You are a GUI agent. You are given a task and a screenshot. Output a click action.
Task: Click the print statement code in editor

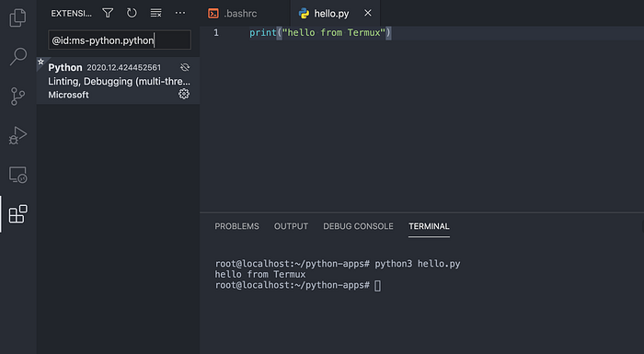point(320,33)
